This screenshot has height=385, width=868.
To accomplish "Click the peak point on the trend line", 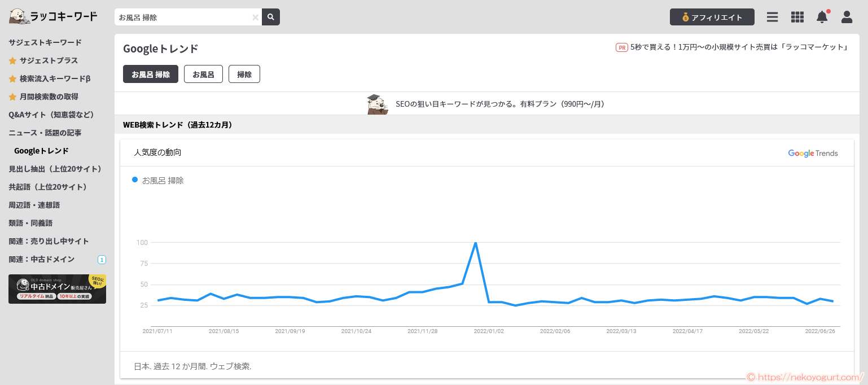I will tap(476, 243).
